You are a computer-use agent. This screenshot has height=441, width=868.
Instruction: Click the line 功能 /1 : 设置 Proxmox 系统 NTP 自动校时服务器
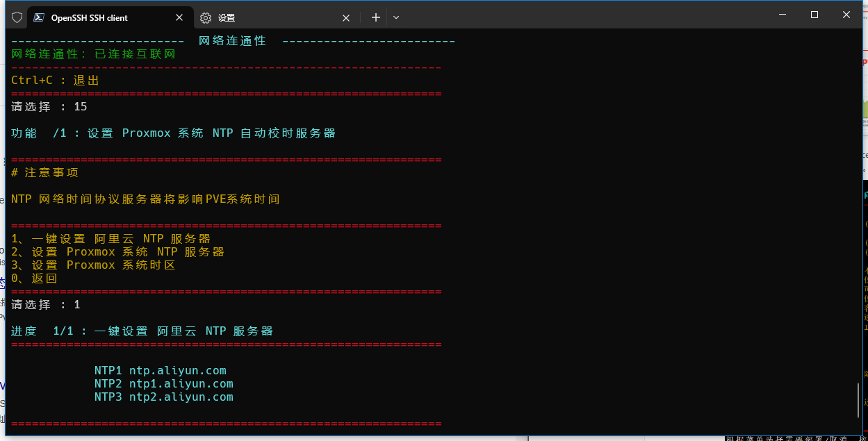[x=174, y=133]
